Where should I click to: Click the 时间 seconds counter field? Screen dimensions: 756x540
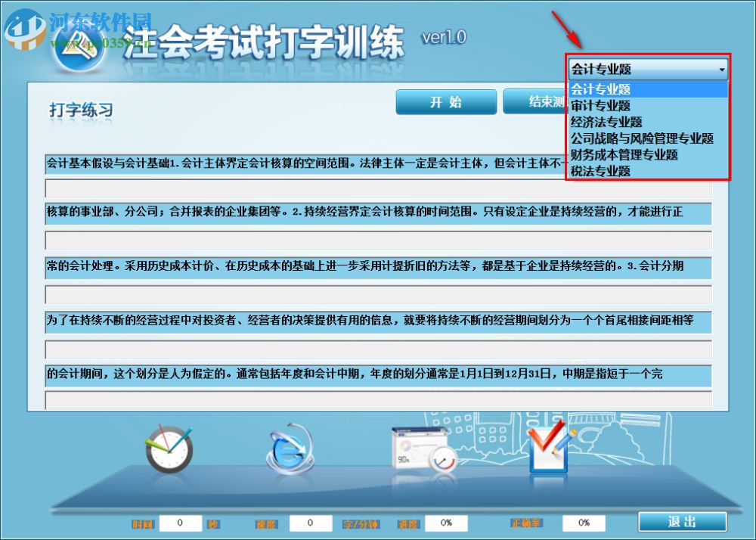pos(181,522)
